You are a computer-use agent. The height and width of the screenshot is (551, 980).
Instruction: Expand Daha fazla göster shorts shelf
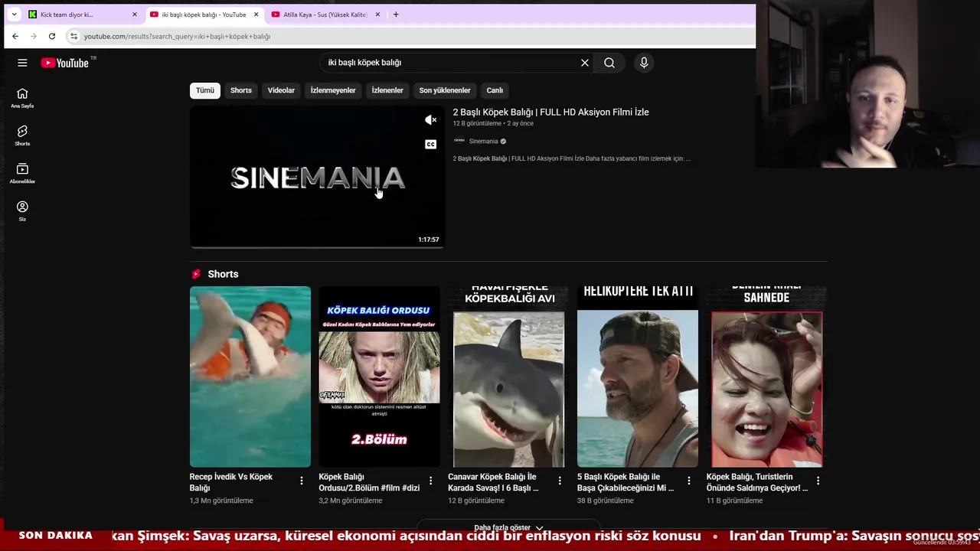(x=508, y=527)
